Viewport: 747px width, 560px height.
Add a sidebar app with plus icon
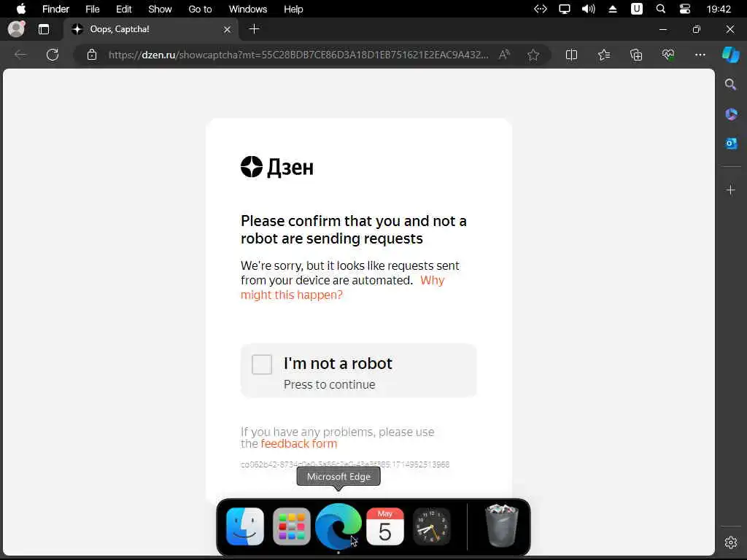[x=731, y=190]
